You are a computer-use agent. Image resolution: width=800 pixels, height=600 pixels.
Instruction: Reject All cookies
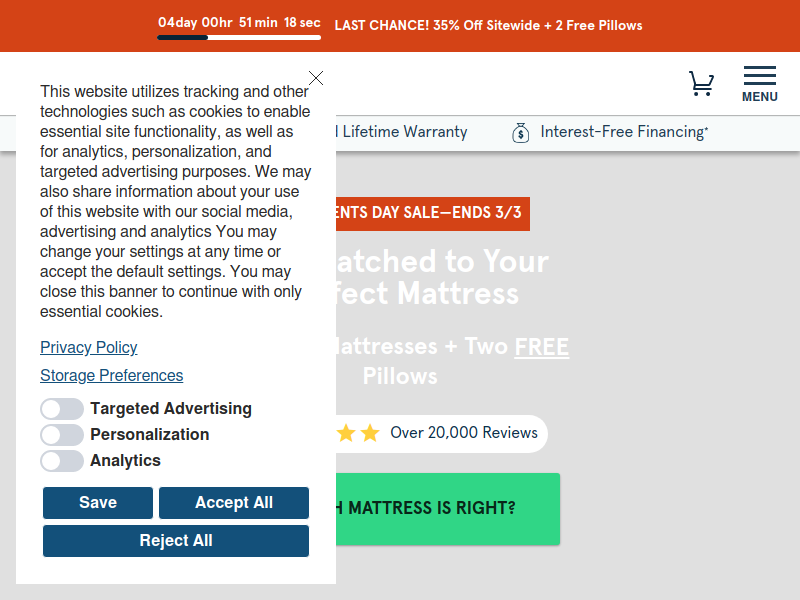[x=176, y=541]
